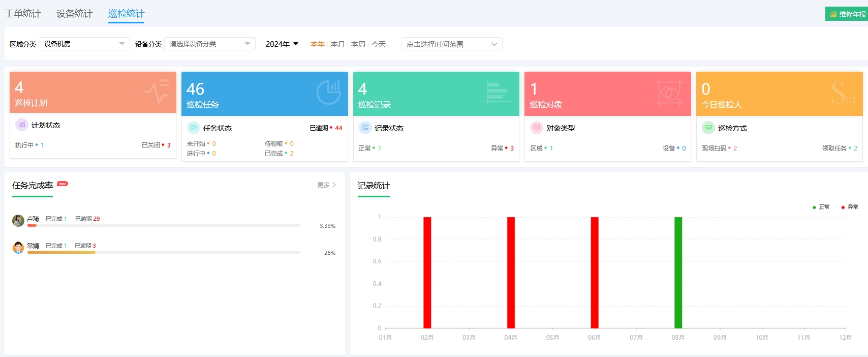Switch to the 工单统计 tab
This screenshot has width=868, height=357.
click(x=23, y=14)
